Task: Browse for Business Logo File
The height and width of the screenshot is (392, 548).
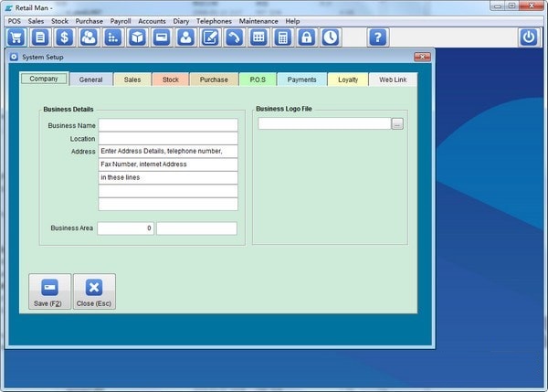Action: pos(397,123)
